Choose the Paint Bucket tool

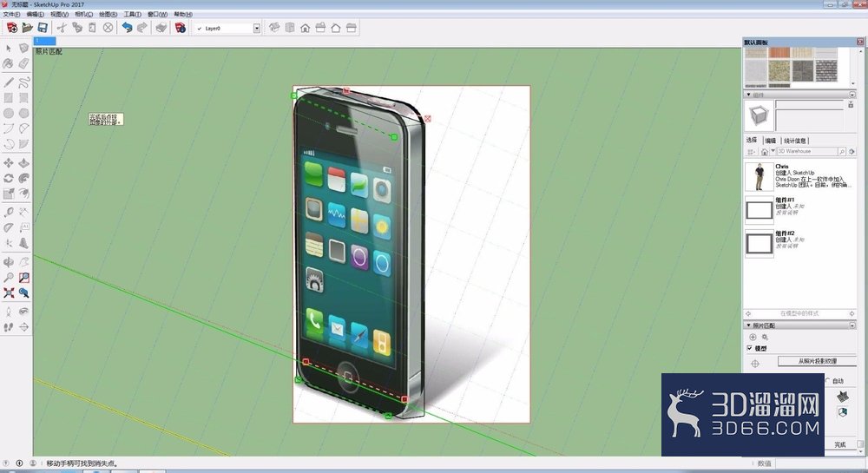point(9,63)
